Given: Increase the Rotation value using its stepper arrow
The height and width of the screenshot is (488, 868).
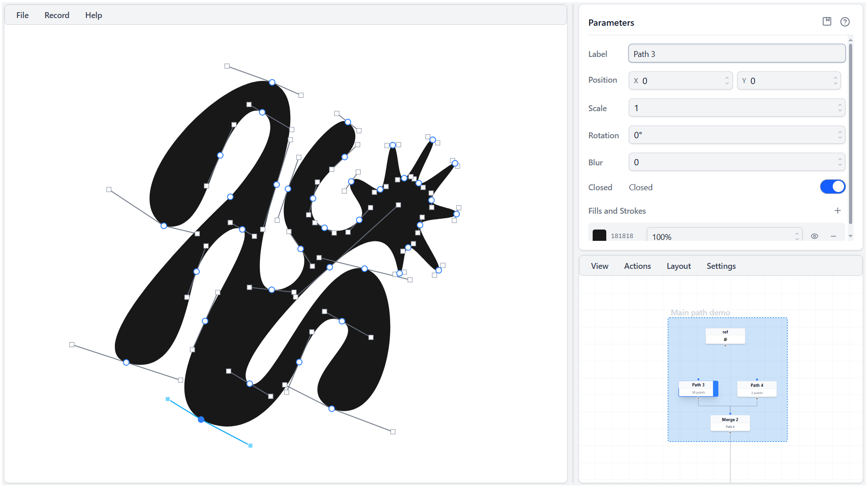Looking at the screenshot, I should 839,132.
